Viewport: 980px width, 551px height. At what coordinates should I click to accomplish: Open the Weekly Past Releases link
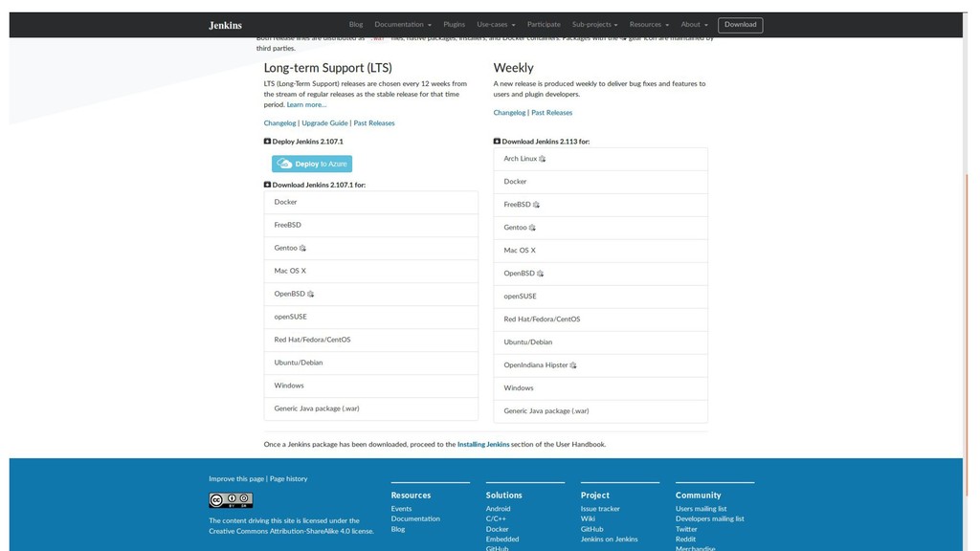[551, 113]
